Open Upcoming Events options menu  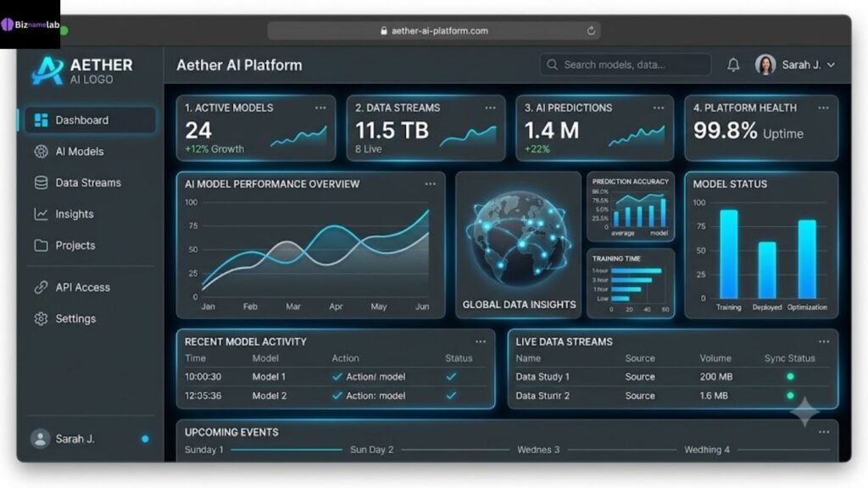(x=824, y=432)
